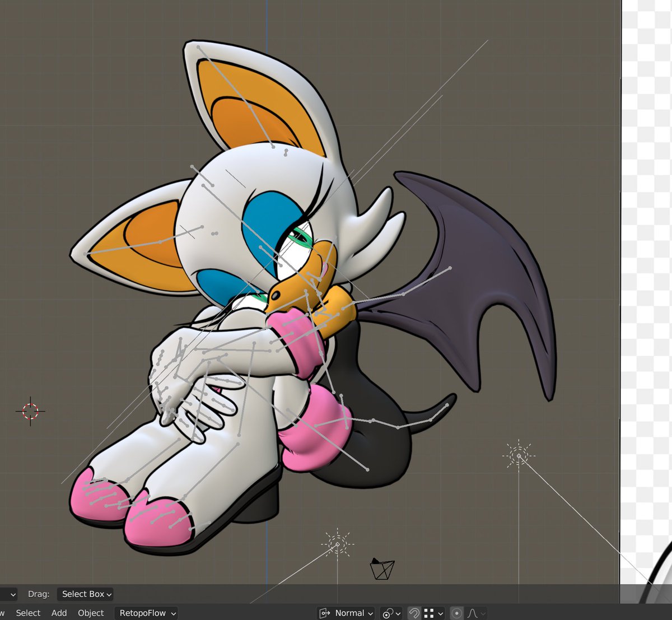Open the pivot point dropdown
The height and width of the screenshot is (620, 672).
(x=390, y=613)
